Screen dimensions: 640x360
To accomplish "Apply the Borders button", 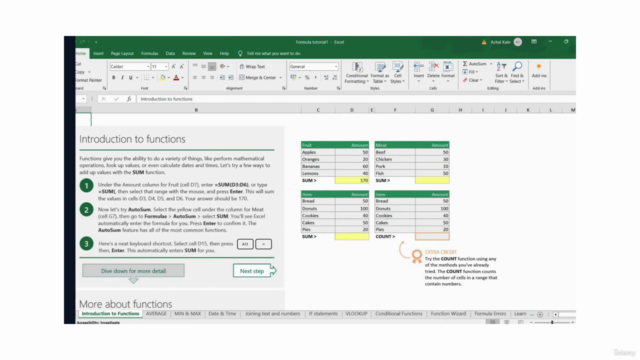I will coord(147,78).
